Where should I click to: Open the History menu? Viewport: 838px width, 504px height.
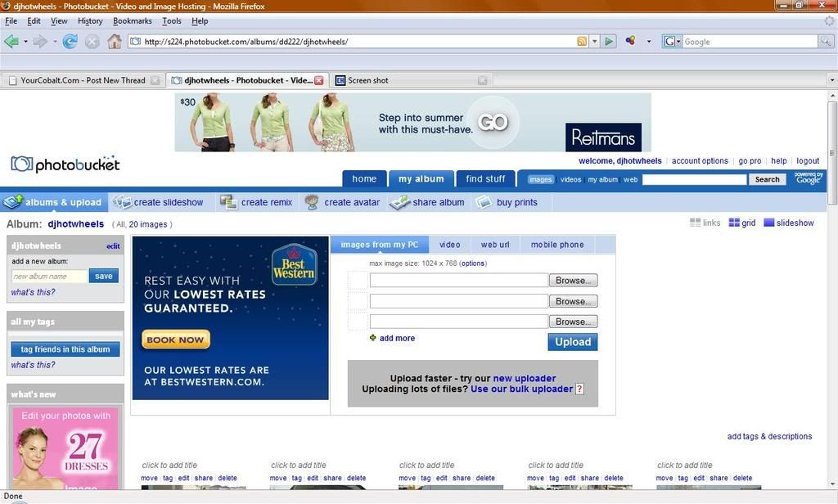click(x=90, y=20)
